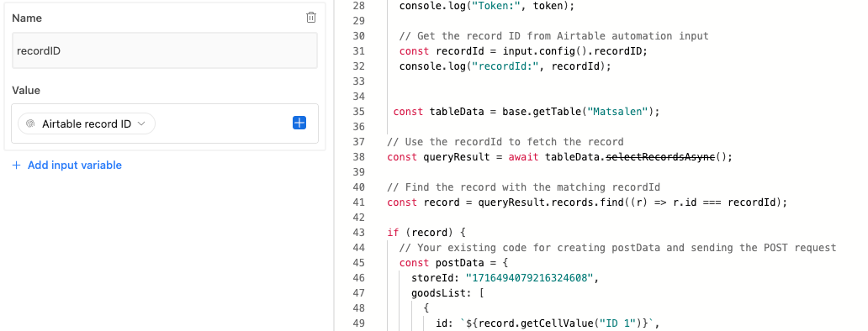Click the comment 'Find the record with the matching'
Screen dimensions: 868x331
524,187
